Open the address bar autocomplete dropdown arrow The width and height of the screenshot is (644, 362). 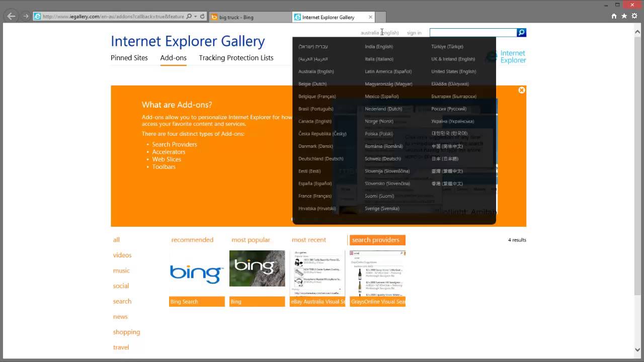pyautogui.click(x=195, y=17)
